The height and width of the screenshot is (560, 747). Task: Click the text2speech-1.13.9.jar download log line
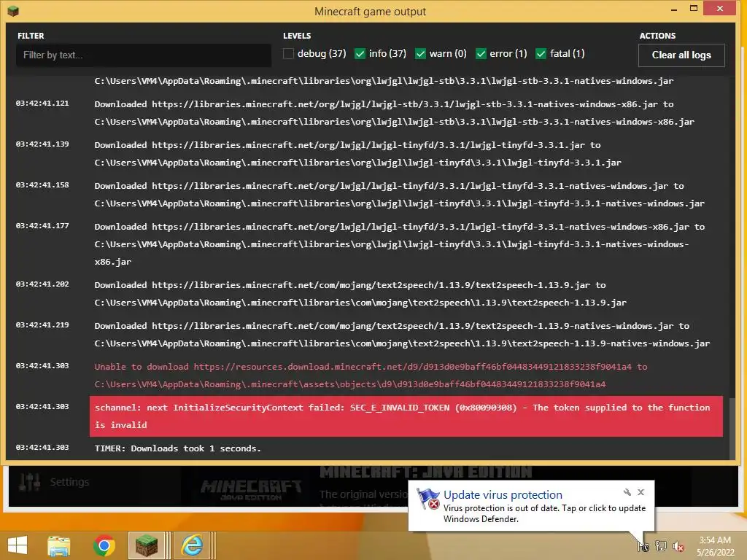pos(360,294)
